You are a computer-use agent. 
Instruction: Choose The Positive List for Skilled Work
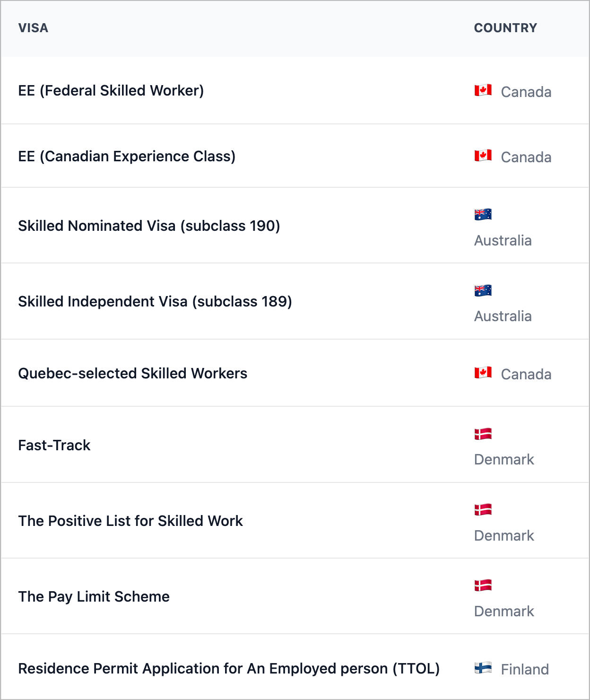[130, 521]
